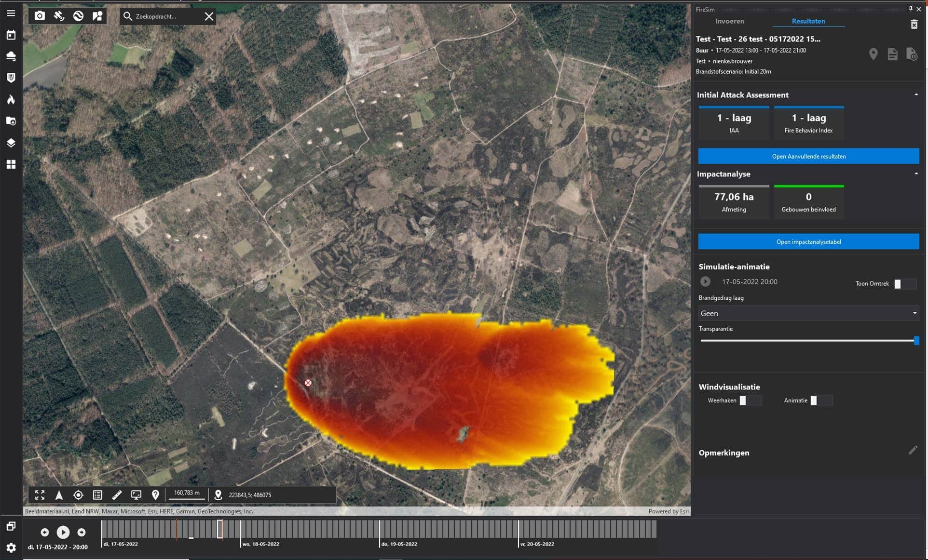Click the full extent zoom icon

40,495
